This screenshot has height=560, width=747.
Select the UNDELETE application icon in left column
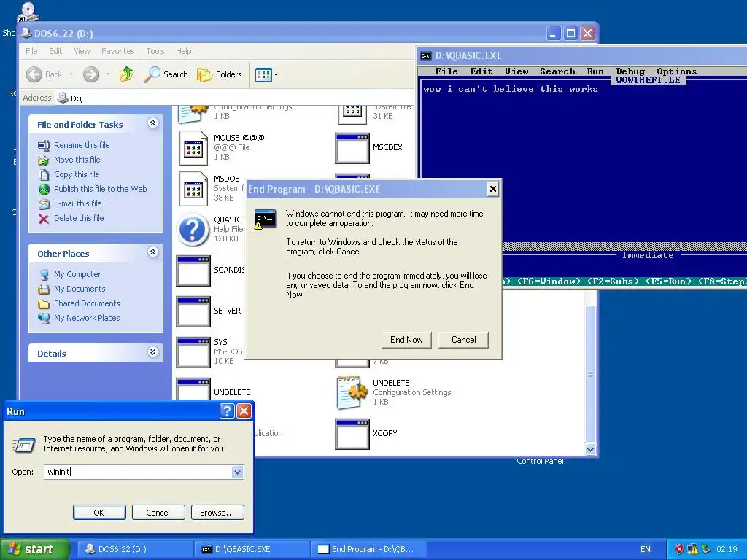[x=193, y=389]
